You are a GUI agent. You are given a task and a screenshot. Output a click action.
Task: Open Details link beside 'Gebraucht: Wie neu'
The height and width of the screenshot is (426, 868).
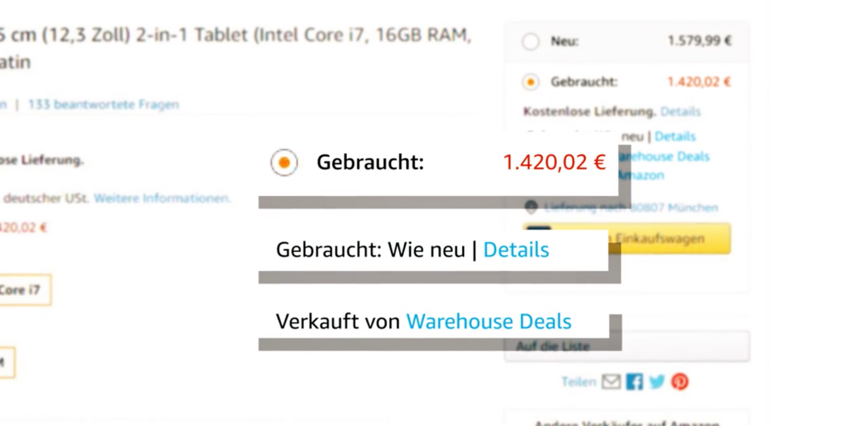pos(516,250)
